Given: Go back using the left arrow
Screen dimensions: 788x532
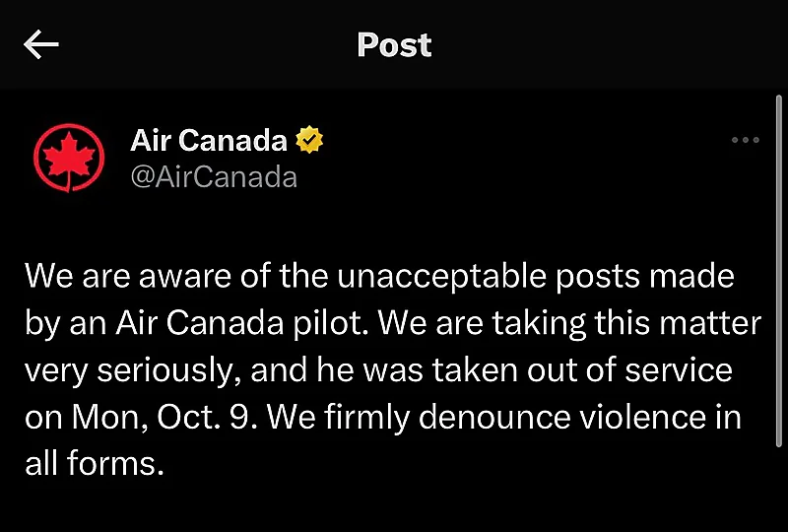Looking at the screenshot, I should coord(41,44).
